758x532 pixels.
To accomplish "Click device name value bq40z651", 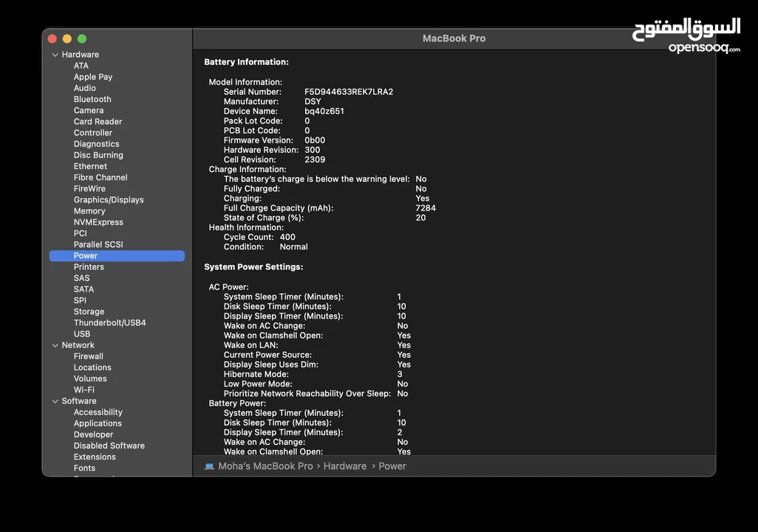I will 324,112.
